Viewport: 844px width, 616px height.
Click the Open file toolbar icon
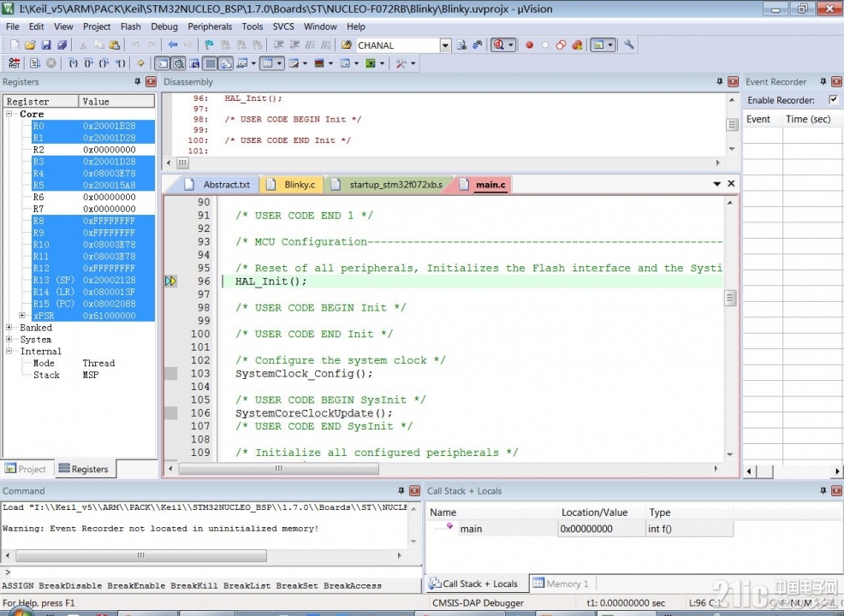(x=30, y=45)
